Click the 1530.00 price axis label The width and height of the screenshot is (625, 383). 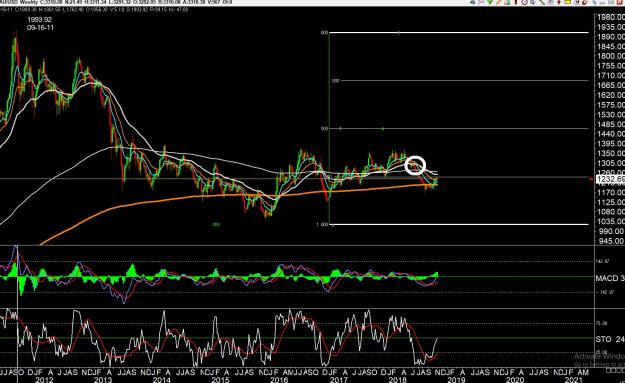coord(610,114)
